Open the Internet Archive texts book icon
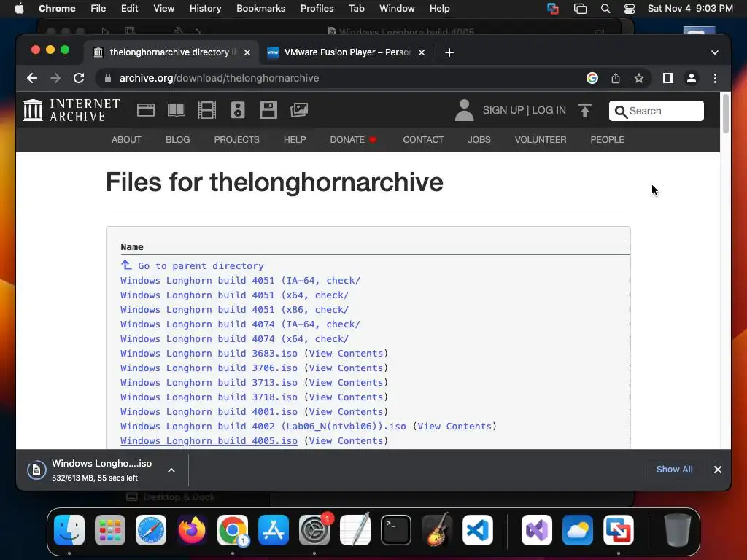747x560 pixels. (177, 111)
